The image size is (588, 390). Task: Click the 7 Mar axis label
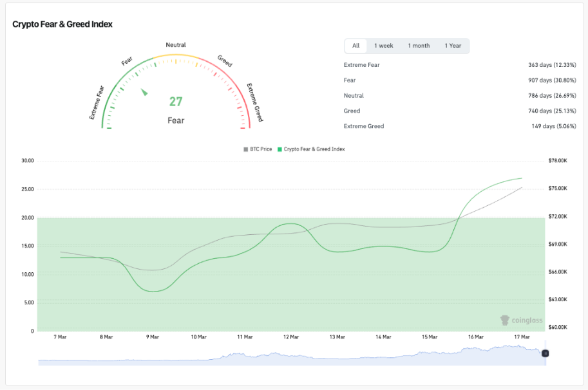click(60, 337)
